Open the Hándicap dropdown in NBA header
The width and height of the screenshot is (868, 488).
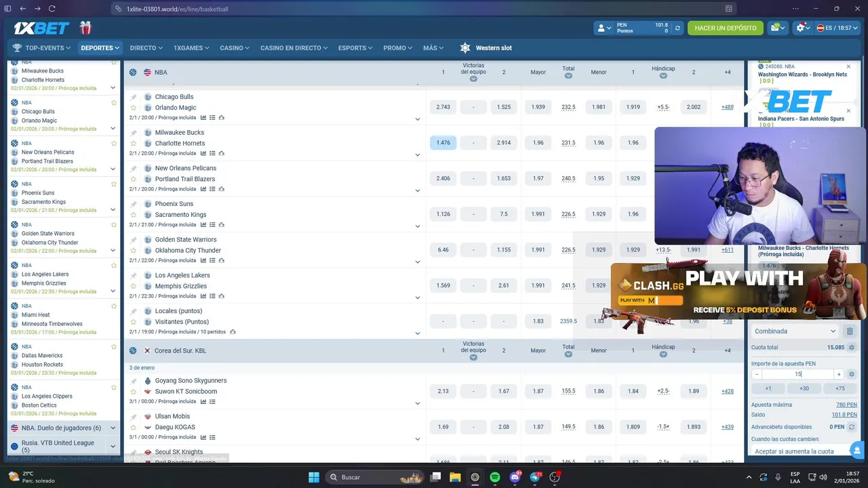coord(663,75)
